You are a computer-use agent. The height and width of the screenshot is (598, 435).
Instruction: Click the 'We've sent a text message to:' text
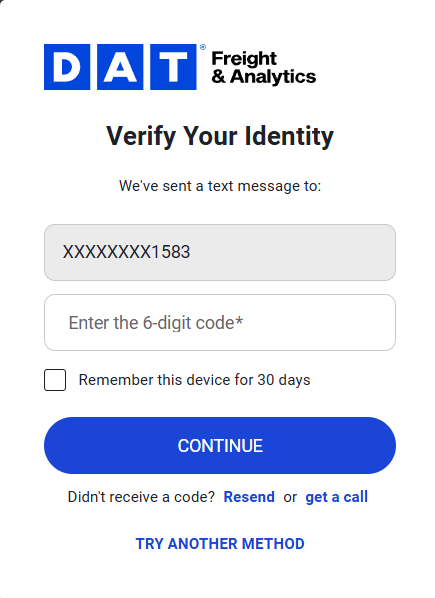[x=220, y=186]
